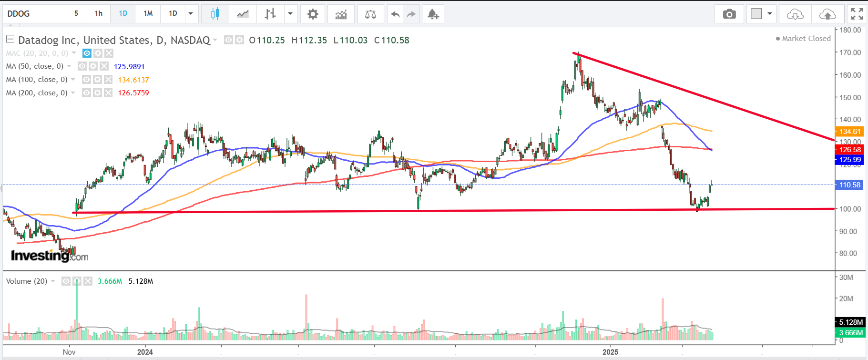868x360 pixels.
Task: Select the highlighted 1D interval
Action: point(123,14)
